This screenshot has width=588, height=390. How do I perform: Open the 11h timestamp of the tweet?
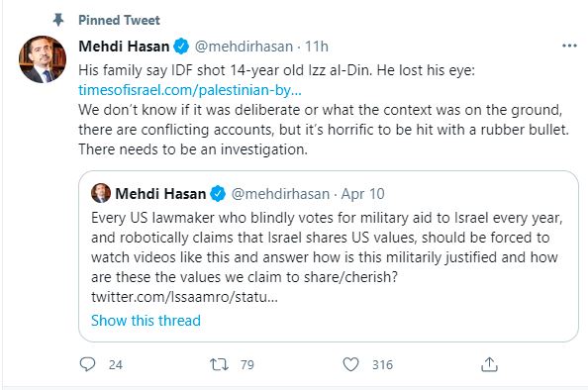click(x=317, y=47)
